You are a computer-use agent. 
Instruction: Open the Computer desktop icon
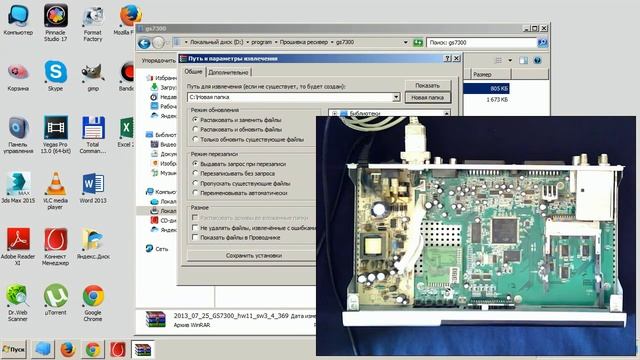tap(18, 20)
